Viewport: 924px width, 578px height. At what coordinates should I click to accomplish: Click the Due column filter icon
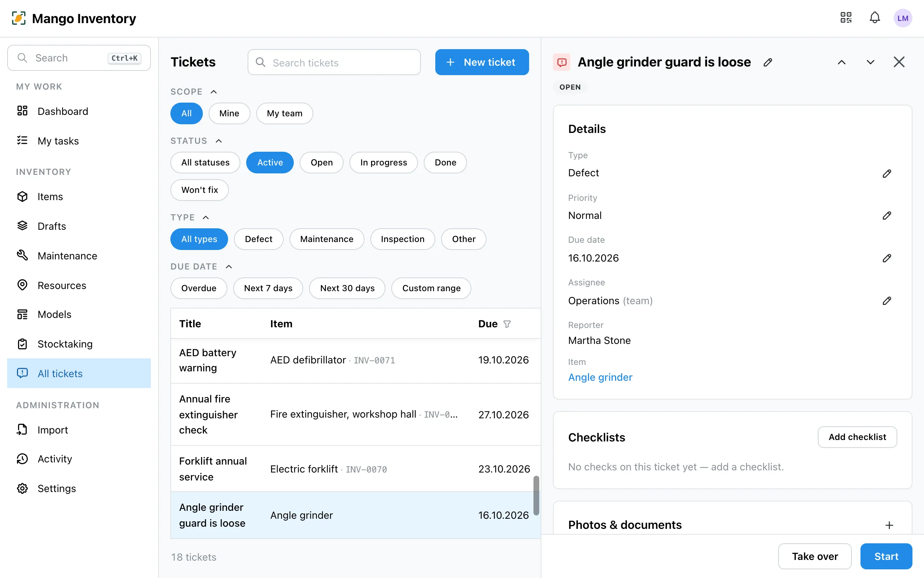pyautogui.click(x=507, y=324)
